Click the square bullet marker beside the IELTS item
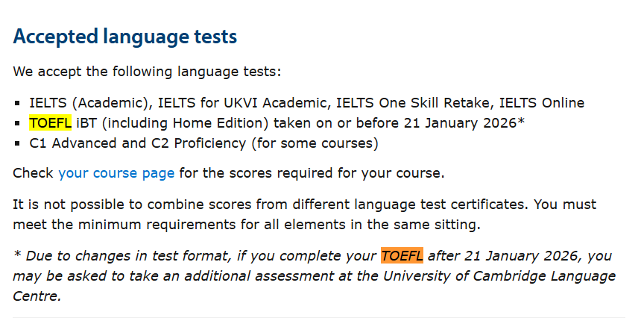 (x=19, y=104)
